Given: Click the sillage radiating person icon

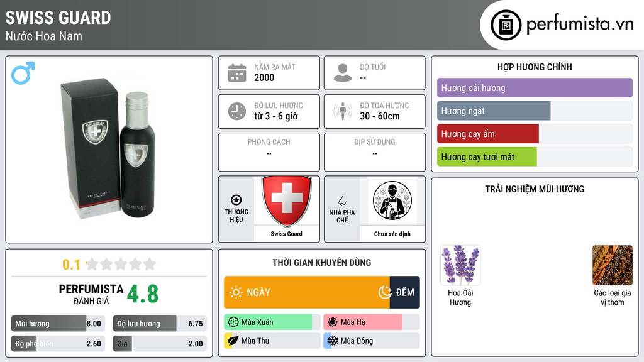Looking at the screenshot, I should (x=343, y=111).
